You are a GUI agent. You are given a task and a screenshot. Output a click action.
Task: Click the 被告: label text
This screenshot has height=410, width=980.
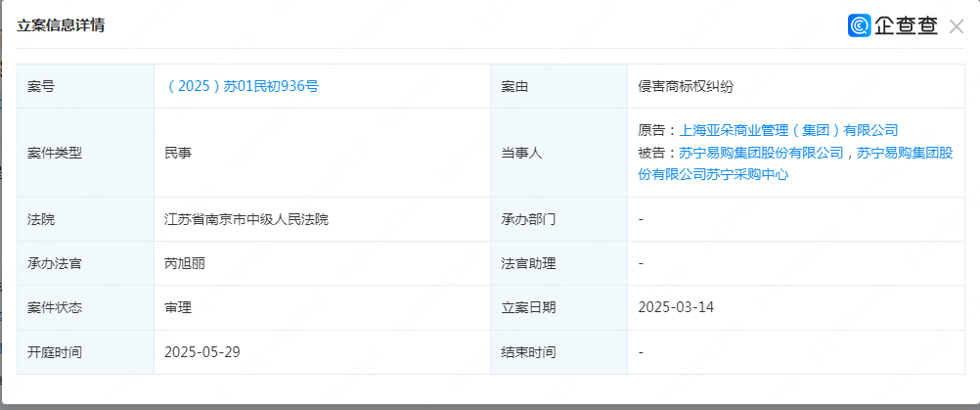tap(658, 153)
